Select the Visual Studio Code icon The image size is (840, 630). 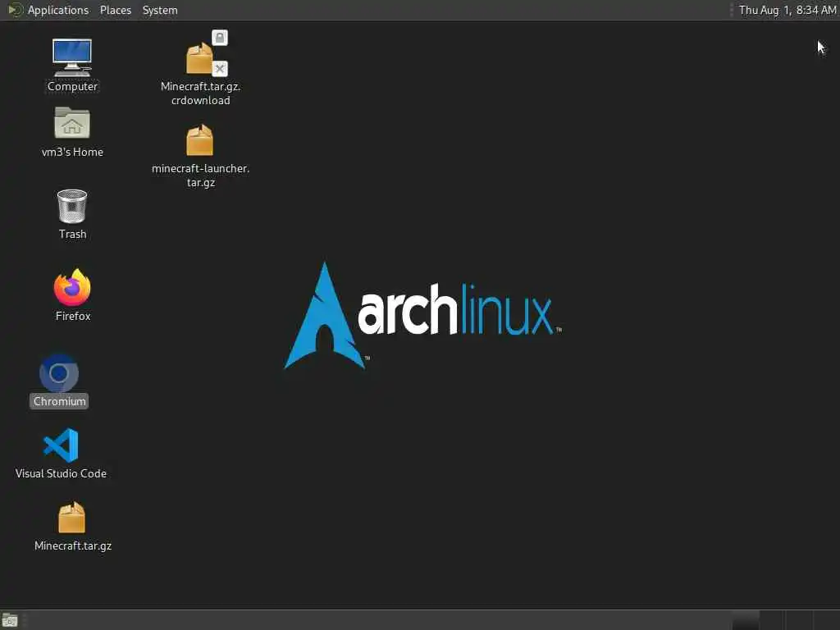[61, 453]
